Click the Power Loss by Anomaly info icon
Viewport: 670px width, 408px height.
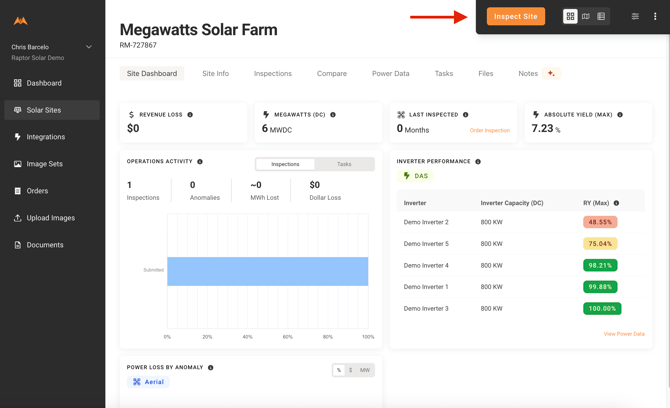211,367
